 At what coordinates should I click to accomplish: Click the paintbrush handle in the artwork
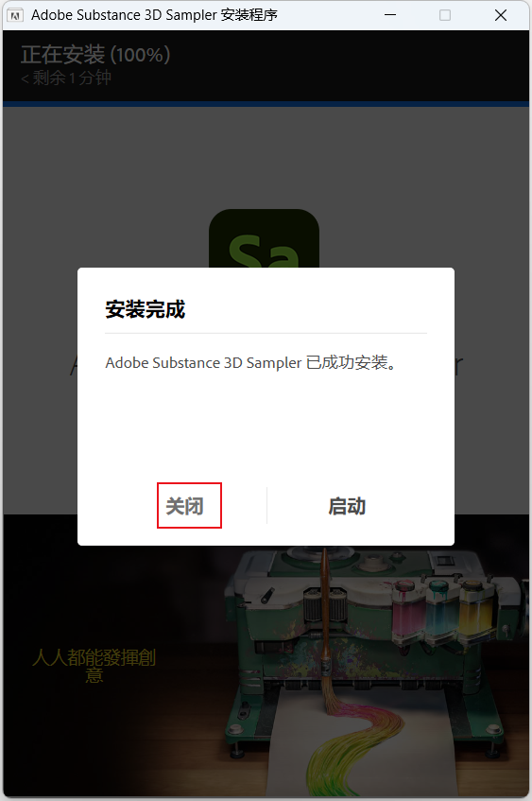325,618
